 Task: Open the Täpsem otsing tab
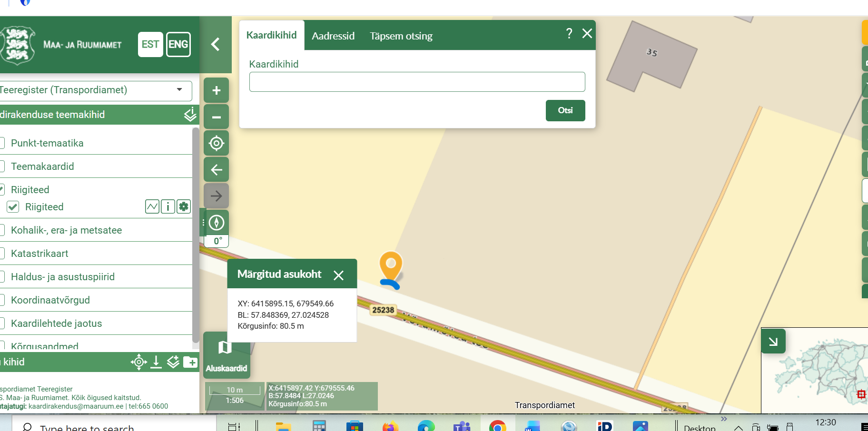click(401, 36)
